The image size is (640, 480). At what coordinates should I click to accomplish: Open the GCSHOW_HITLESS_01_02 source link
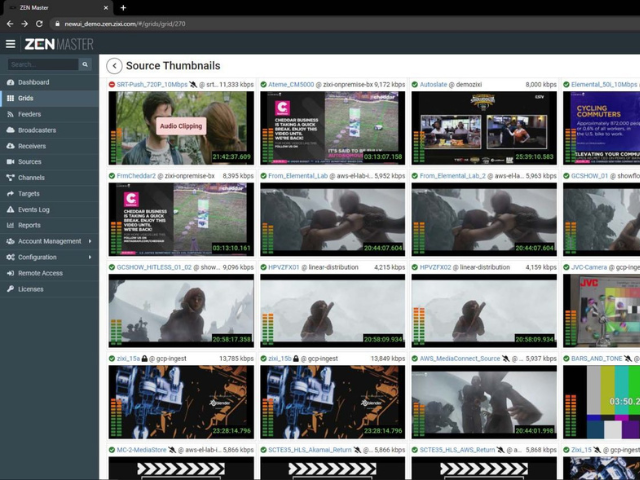pyautogui.click(x=154, y=267)
